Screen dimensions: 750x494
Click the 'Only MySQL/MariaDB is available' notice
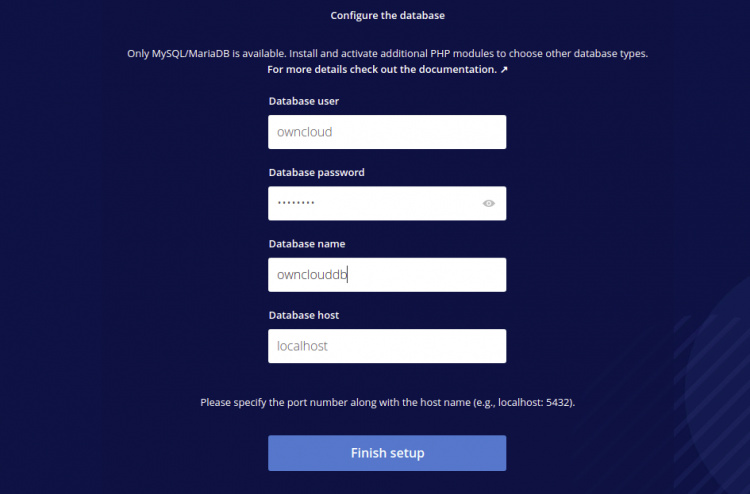[387, 52]
